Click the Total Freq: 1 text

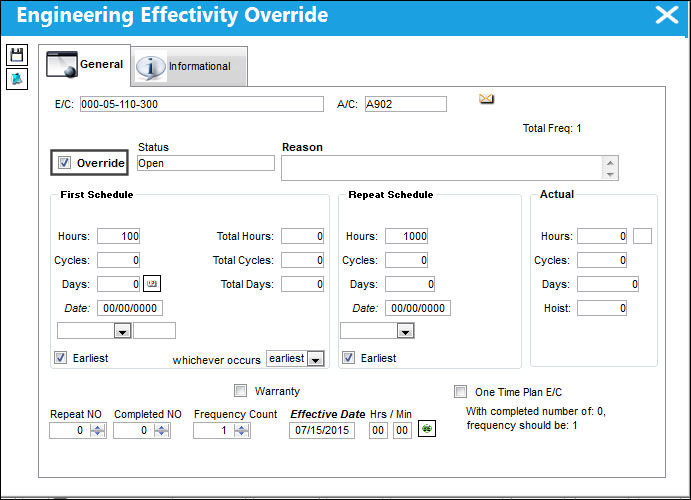[552, 128]
